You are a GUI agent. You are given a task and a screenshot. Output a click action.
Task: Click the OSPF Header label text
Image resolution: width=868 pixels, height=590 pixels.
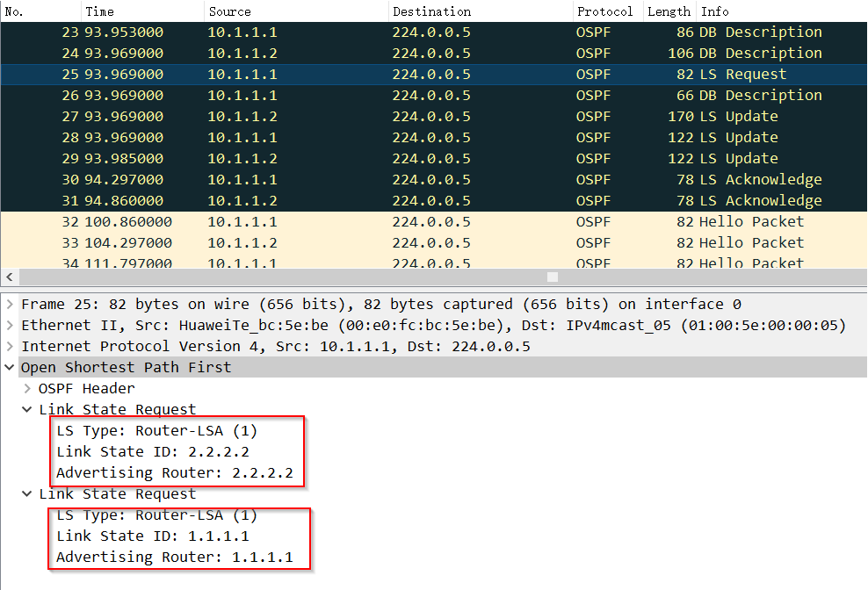(86, 388)
